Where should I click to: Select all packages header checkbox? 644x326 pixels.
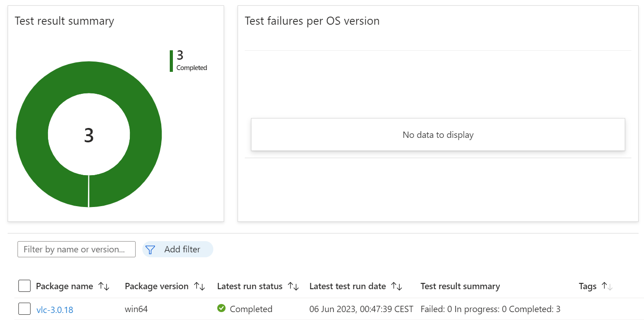25,286
